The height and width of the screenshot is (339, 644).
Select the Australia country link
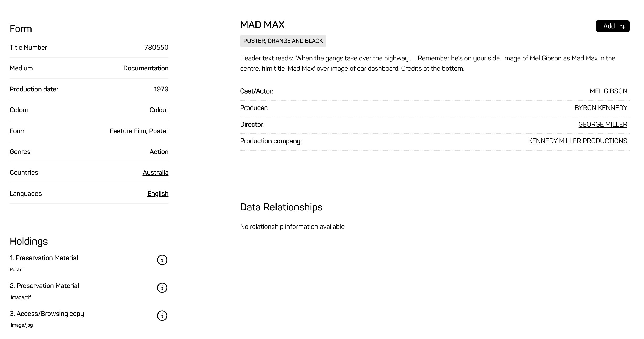[x=155, y=173]
